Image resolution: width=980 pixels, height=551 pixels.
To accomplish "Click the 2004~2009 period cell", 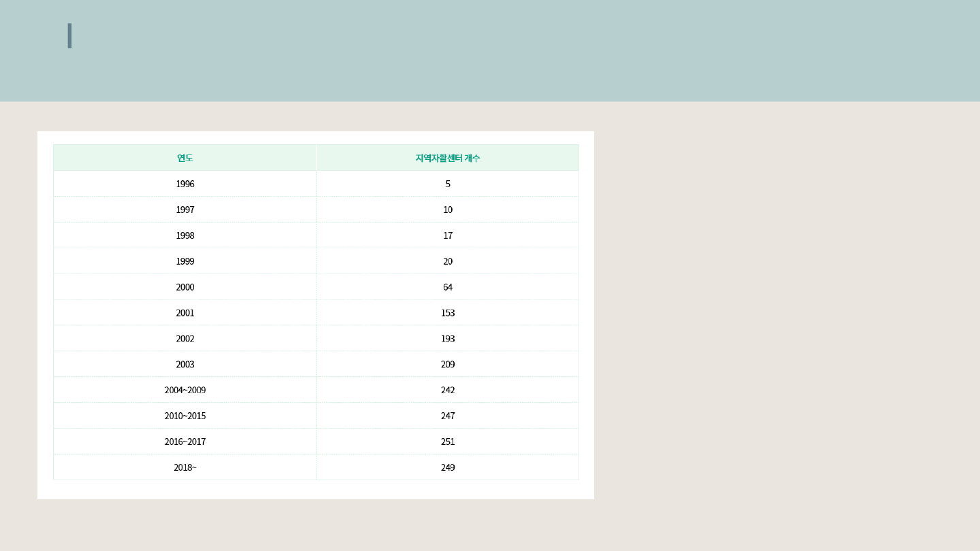I will (185, 390).
